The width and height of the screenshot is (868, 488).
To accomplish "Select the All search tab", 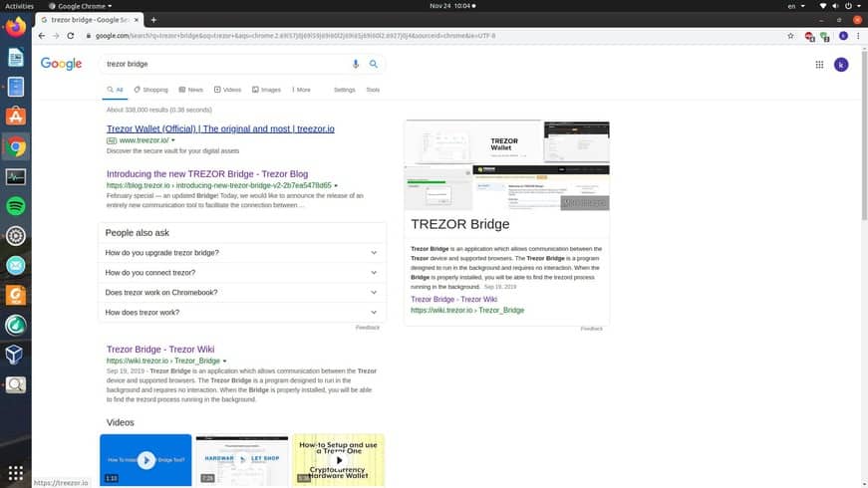I will point(116,90).
